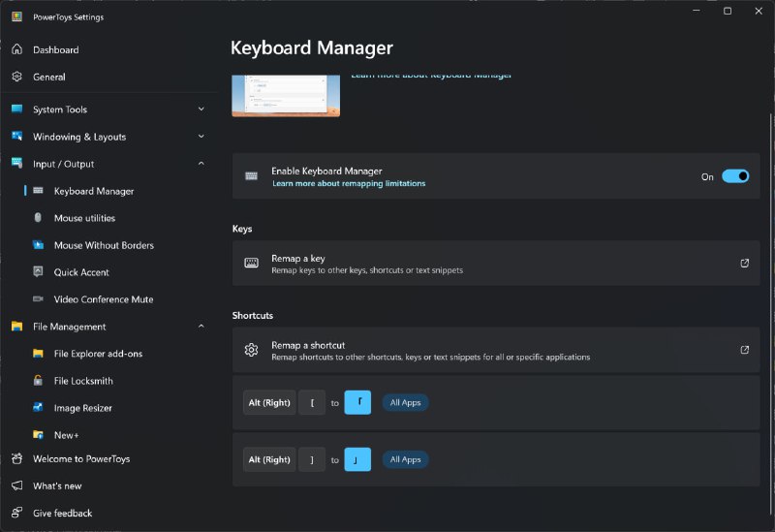Open Give feedback in sidebar

click(62, 513)
